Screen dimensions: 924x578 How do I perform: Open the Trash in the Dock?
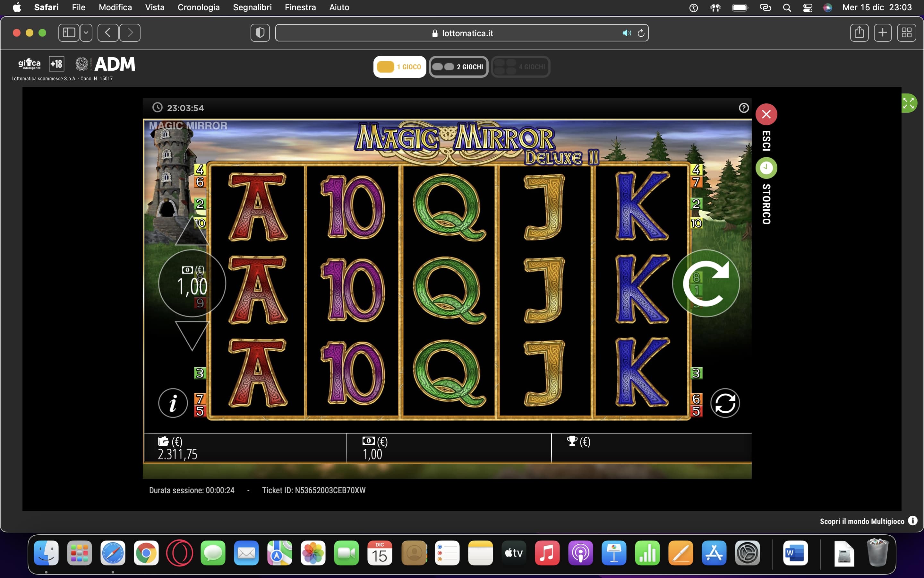coord(877,553)
